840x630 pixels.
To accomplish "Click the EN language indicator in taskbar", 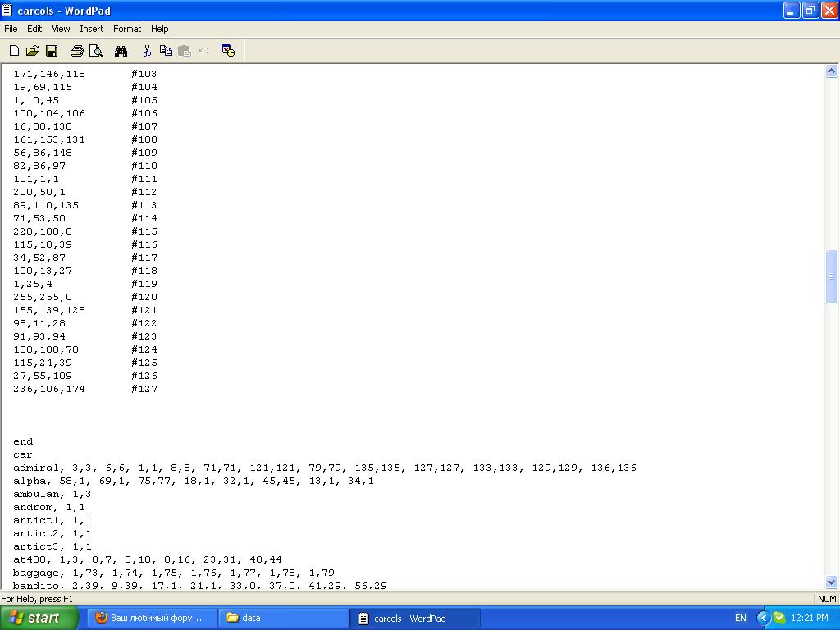I will [741, 618].
